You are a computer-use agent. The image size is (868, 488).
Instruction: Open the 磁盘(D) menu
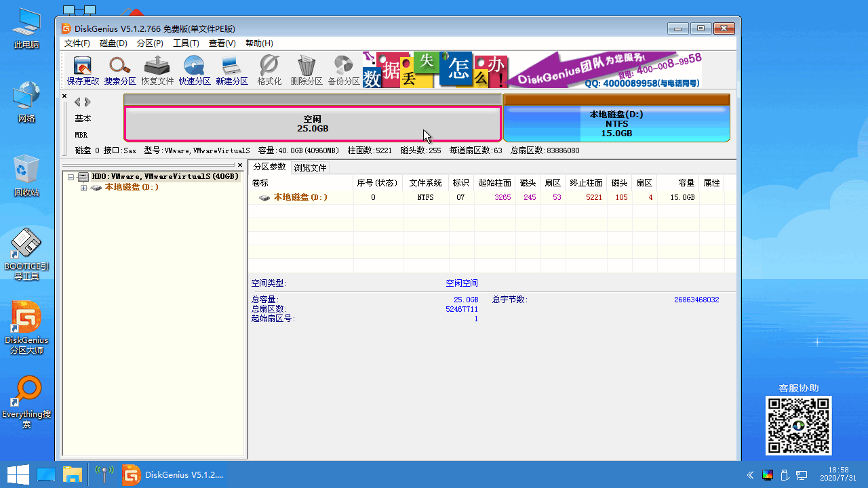pyautogui.click(x=113, y=43)
